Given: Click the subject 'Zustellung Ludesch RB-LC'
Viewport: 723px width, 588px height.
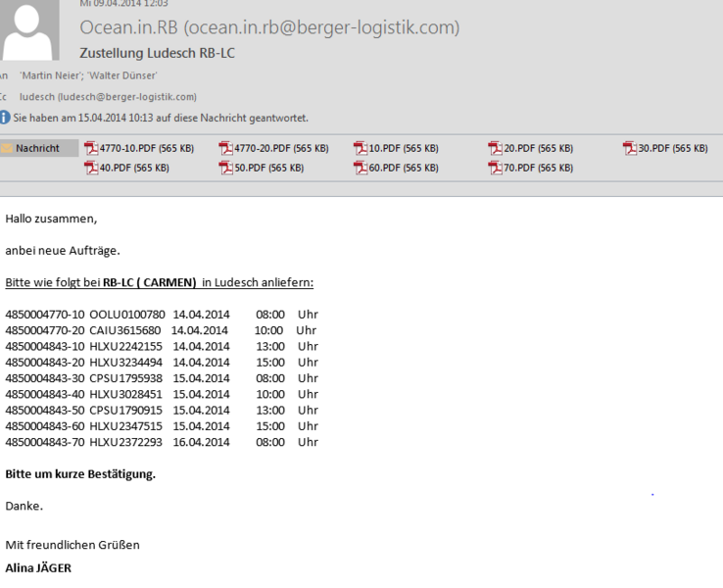Looking at the screenshot, I should (157, 54).
